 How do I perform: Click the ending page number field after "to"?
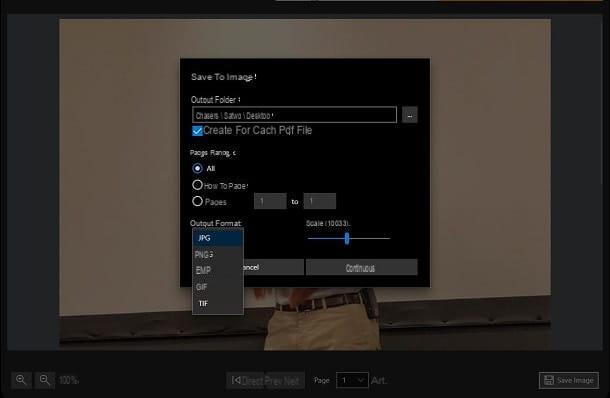319,201
